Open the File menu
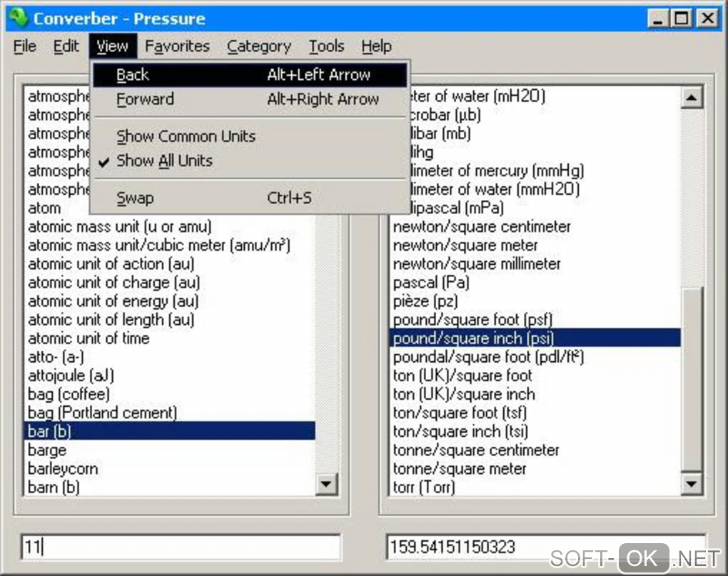This screenshot has width=728, height=576. pyautogui.click(x=25, y=46)
